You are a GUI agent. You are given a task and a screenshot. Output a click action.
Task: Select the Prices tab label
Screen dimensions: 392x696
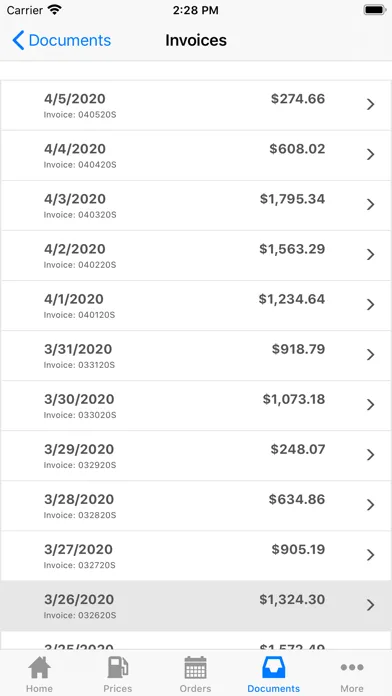(x=118, y=688)
